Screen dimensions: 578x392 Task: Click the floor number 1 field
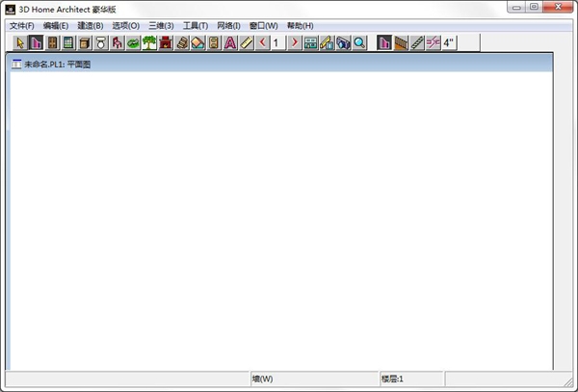278,42
